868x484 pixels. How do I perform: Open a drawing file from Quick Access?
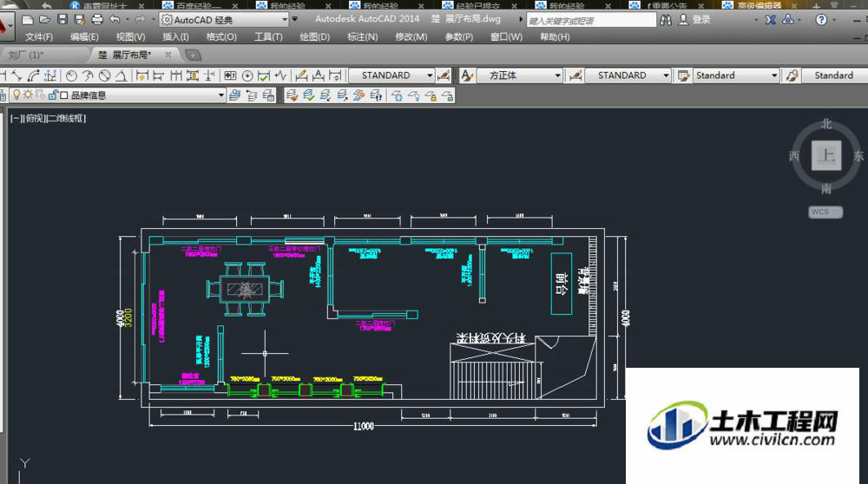pos(45,20)
